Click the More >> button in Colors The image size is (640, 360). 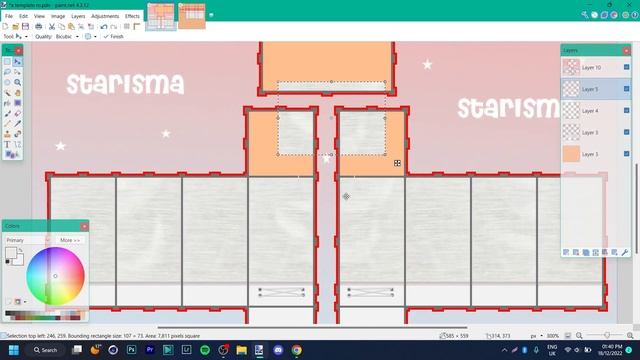tap(70, 240)
